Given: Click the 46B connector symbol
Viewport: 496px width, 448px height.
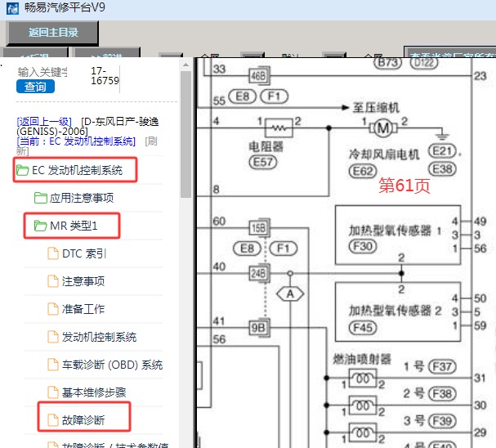Looking at the screenshot, I should point(259,76).
